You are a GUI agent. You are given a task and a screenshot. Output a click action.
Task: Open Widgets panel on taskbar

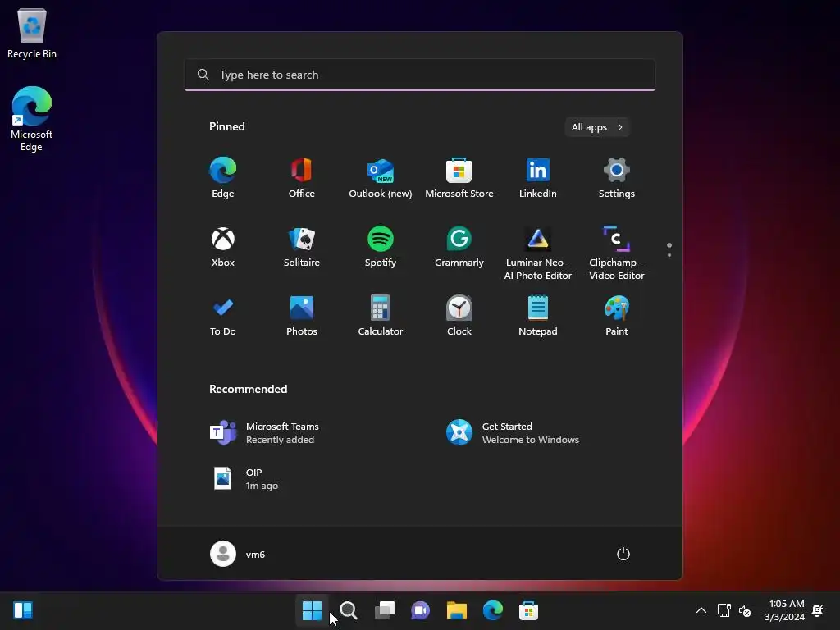23,610
